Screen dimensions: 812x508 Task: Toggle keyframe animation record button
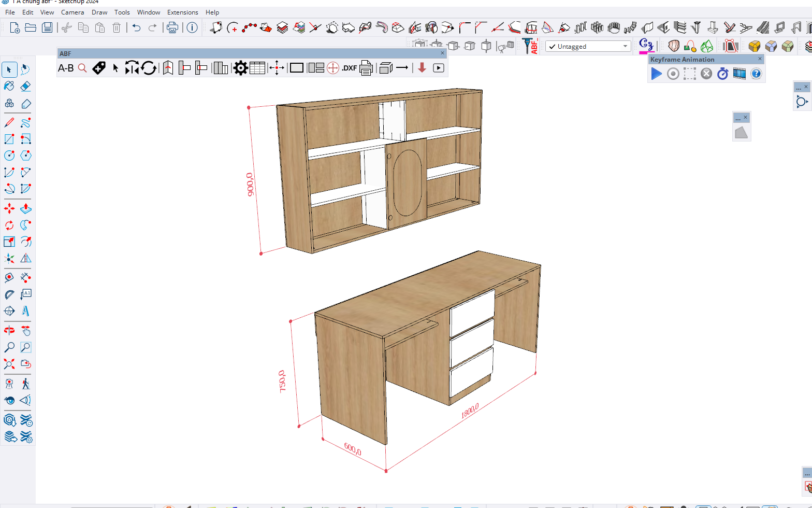coord(673,74)
